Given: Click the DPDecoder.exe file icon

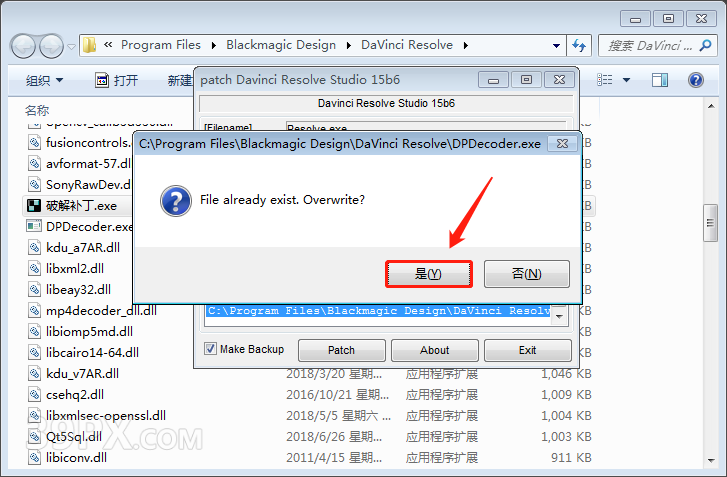Looking at the screenshot, I should (34, 226).
